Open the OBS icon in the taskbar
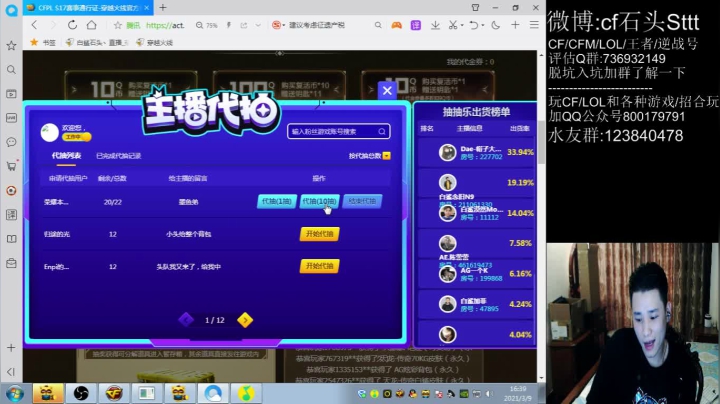720x404 pixels. click(x=81, y=393)
